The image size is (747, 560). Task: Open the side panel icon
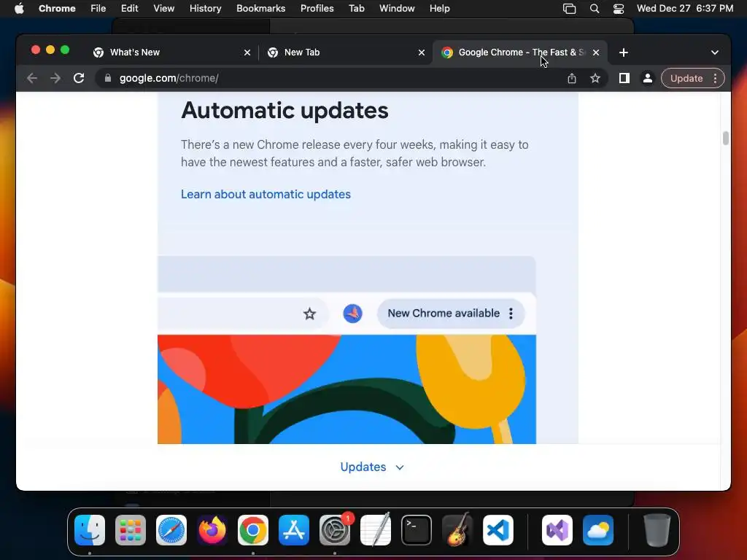pos(624,78)
